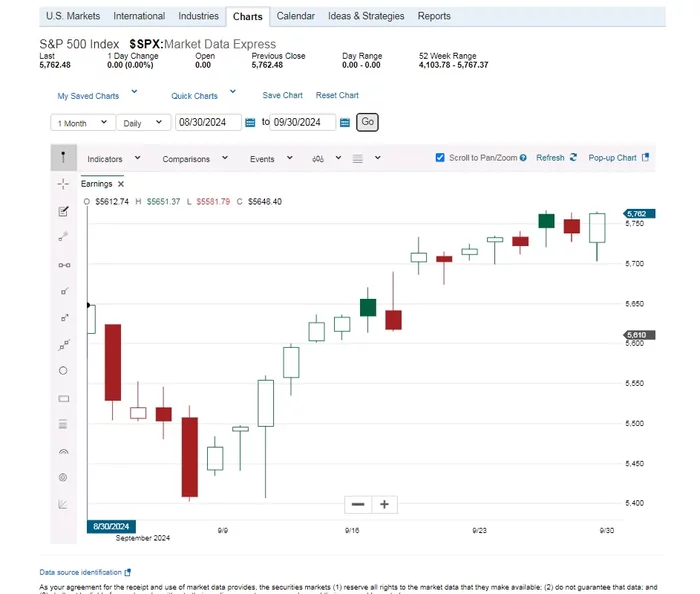Screen dimensions: 700x594
Task: Click the chart style candlestick icon
Action: (x=318, y=158)
